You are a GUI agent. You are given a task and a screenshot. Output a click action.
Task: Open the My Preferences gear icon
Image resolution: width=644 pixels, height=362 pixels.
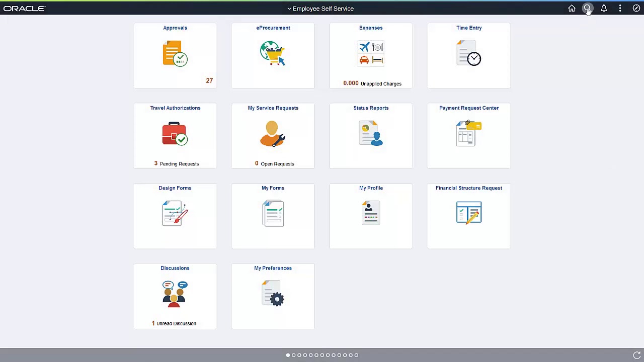[x=273, y=294]
